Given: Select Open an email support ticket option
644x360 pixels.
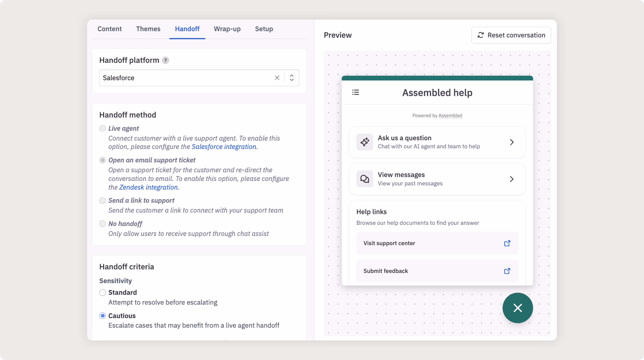Looking at the screenshot, I should (x=102, y=160).
